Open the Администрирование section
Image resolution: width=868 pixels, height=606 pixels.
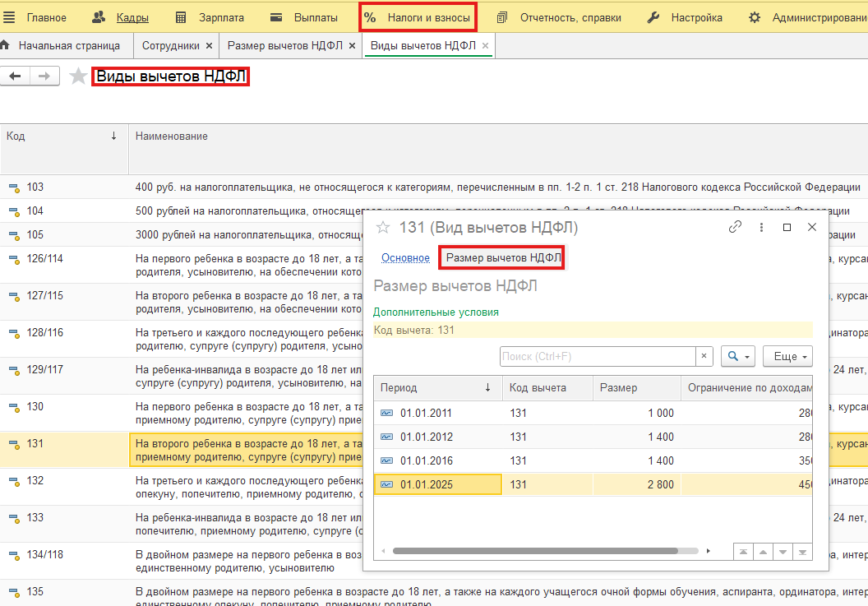pyautogui.click(x=820, y=18)
